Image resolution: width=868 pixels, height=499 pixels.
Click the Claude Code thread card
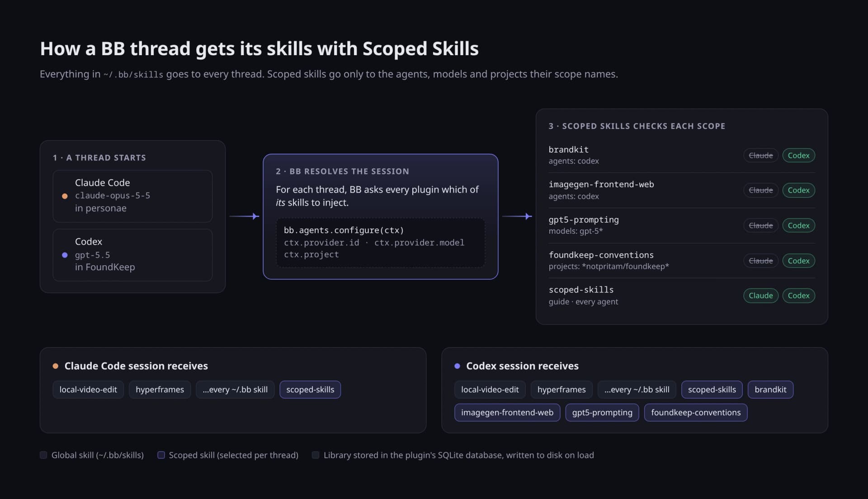point(132,196)
